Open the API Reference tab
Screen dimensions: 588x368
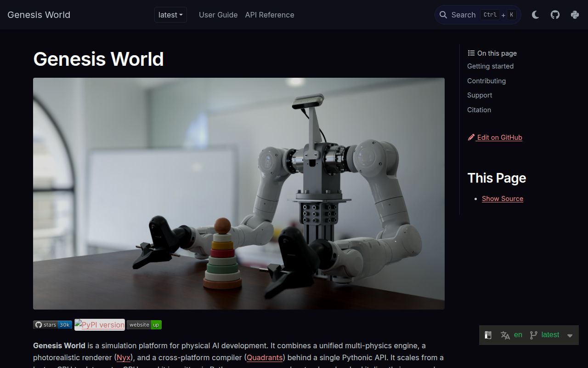pyautogui.click(x=270, y=15)
